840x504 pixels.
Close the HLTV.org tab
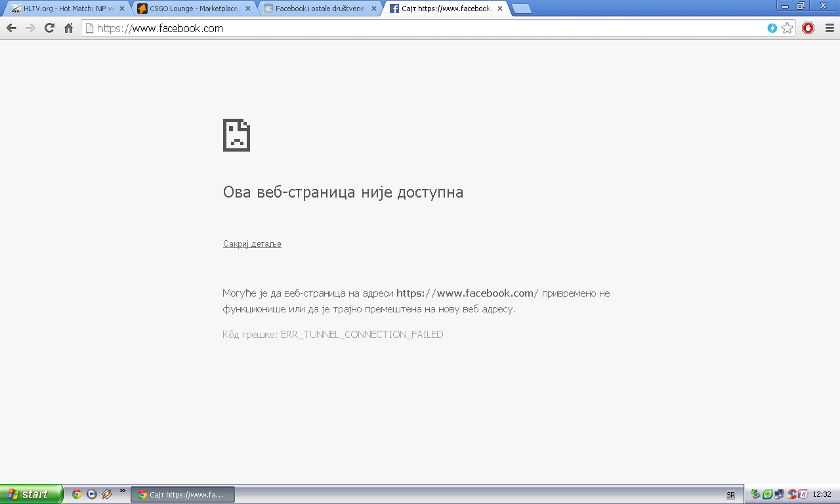[122, 9]
